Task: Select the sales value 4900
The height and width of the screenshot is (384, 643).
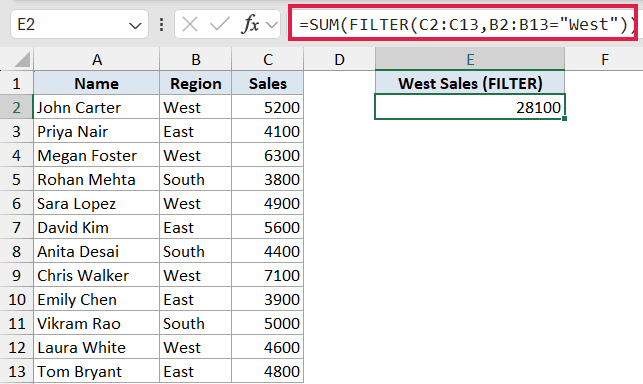Action: point(268,203)
